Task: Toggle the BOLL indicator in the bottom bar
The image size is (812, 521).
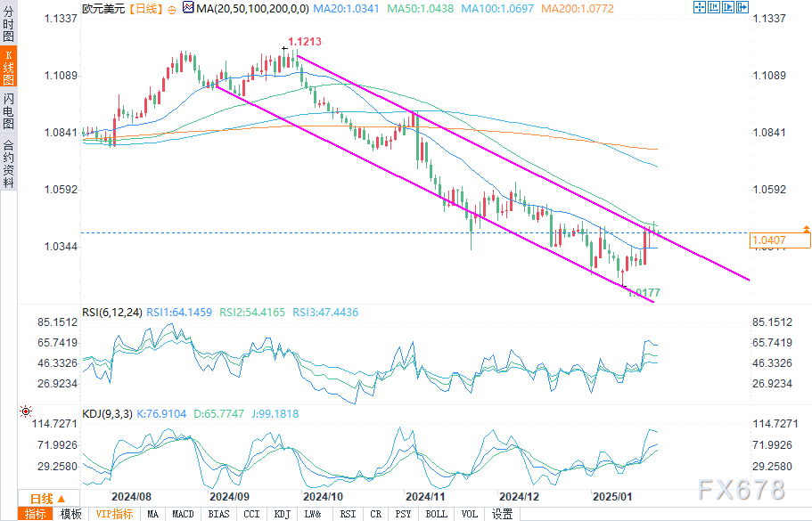Action: coord(436,514)
